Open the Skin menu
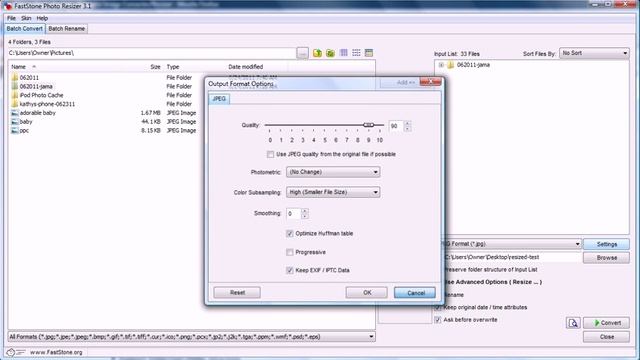640x360 pixels. (26, 18)
